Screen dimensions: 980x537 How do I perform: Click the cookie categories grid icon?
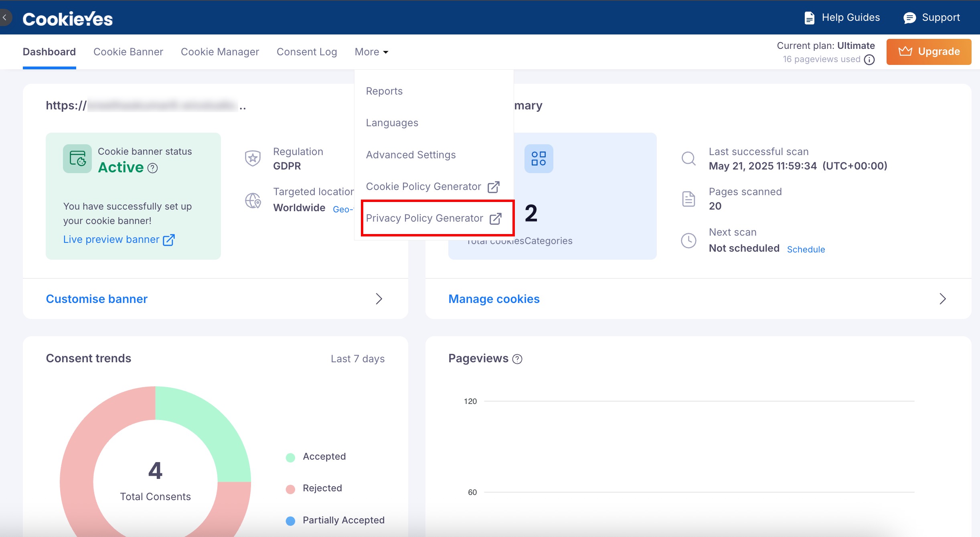coord(539,159)
